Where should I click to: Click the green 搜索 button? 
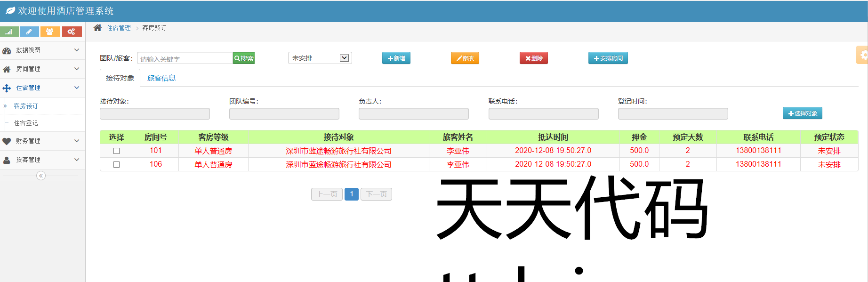pyautogui.click(x=244, y=58)
